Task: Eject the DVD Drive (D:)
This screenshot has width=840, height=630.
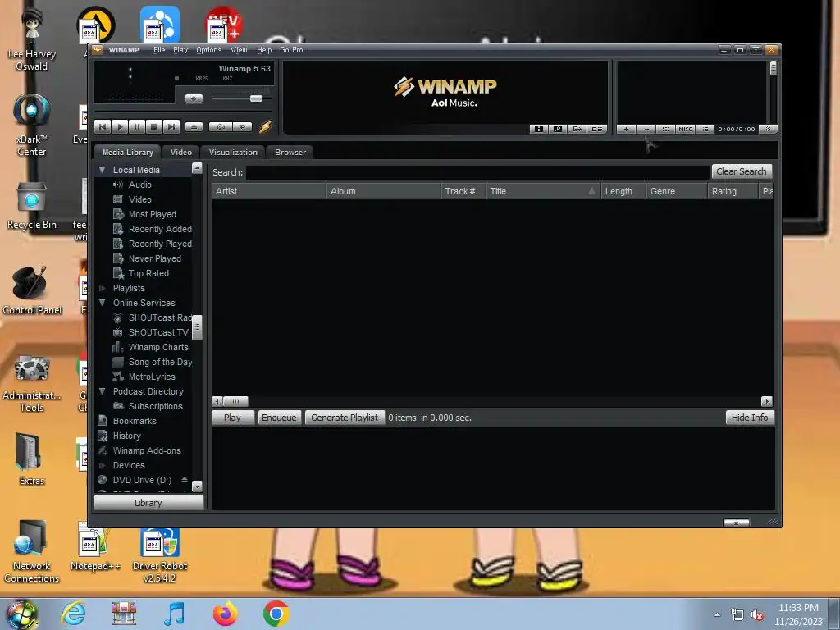Action: click(x=185, y=480)
